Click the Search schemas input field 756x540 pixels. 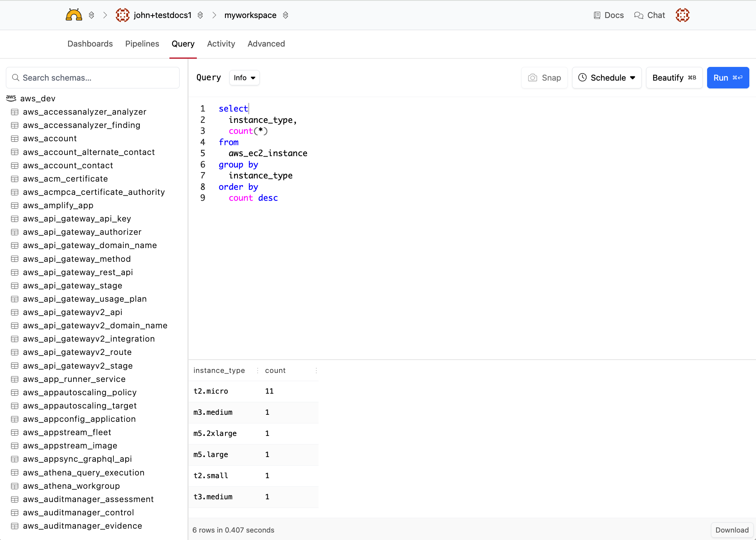tap(93, 78)
